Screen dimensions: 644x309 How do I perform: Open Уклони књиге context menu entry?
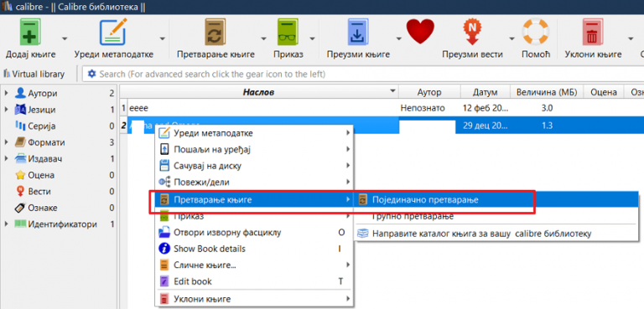254,299
